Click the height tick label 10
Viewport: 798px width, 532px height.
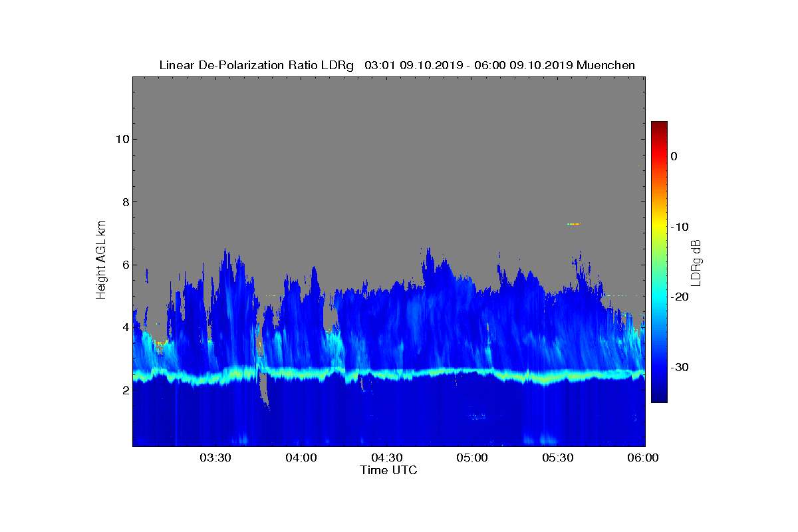point(121,139)
